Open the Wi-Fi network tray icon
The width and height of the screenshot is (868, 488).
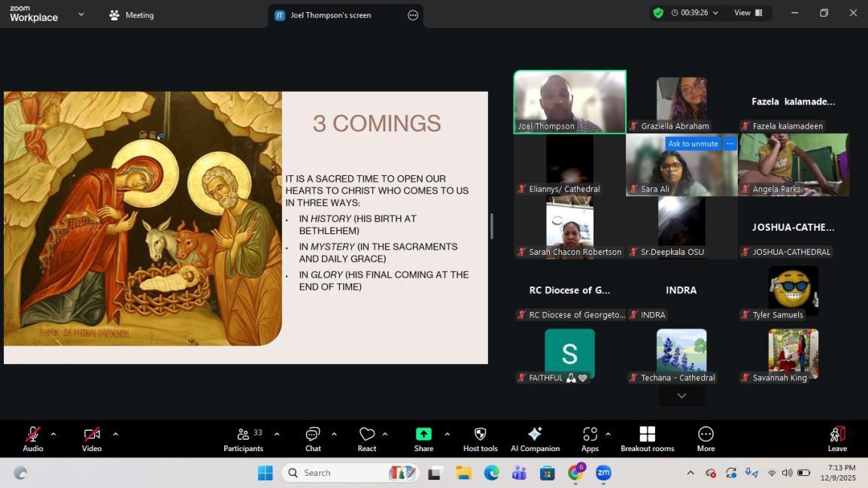click(772, 473)
